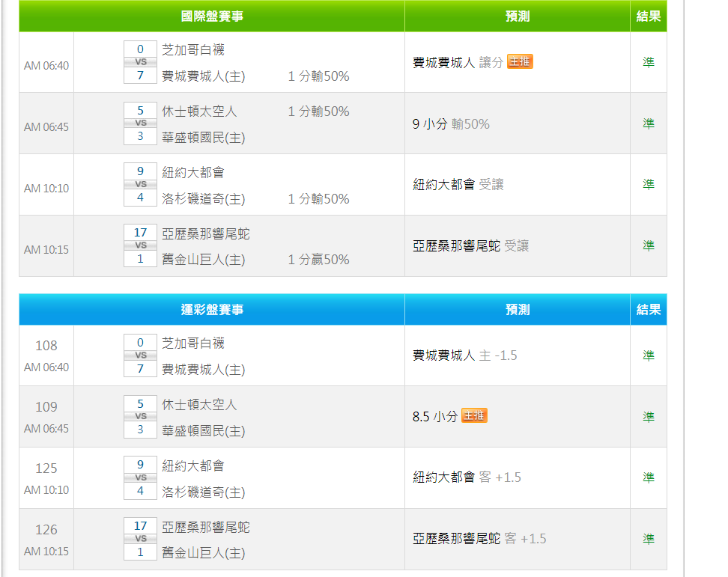
Task: Click the VS badge in game 125 row
Action: click(x=140, y=477)
